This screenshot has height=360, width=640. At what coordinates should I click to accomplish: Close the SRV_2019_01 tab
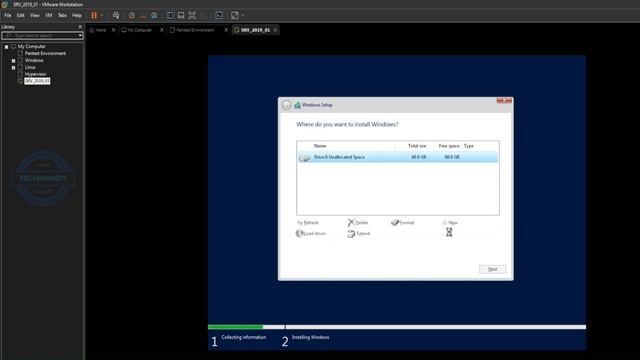(x=276, y=30)
